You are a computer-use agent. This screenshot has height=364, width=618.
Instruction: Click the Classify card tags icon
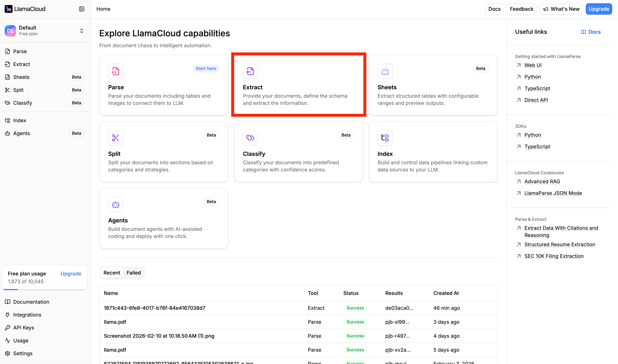250,138
